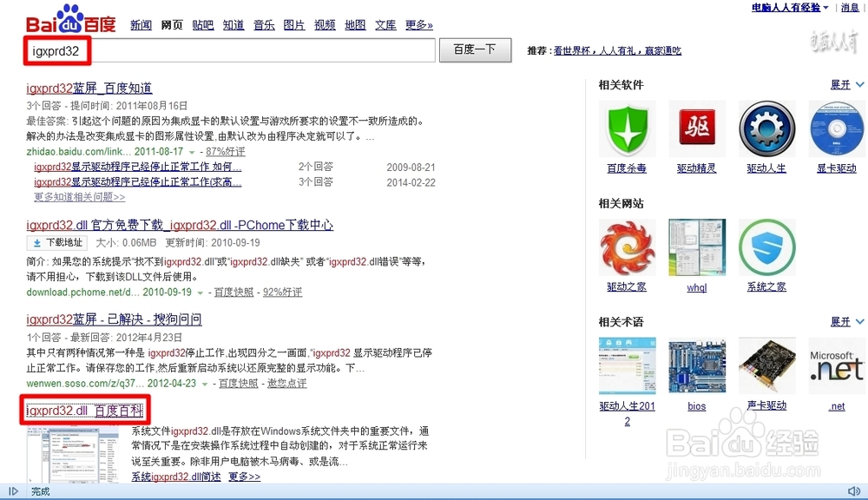Screen dimensions: 868x500
Task: Open dropdown arrow next to wenwen.soso.com date
Action: coord(205,384)
